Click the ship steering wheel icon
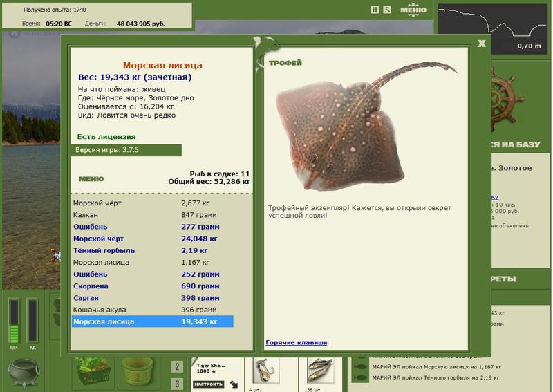This screenshot has width=553, height=392. (507, 100)
